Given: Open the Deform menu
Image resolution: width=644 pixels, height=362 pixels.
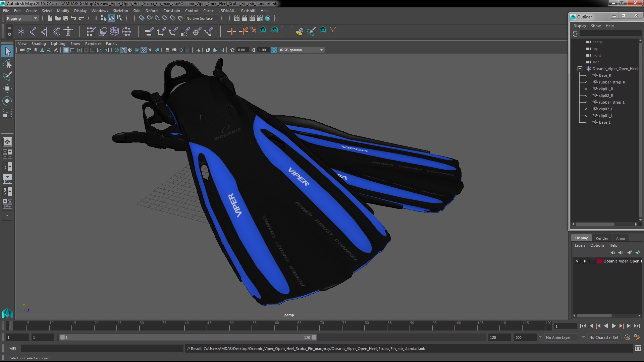Looking at the screenshot, I should [152, 11].
